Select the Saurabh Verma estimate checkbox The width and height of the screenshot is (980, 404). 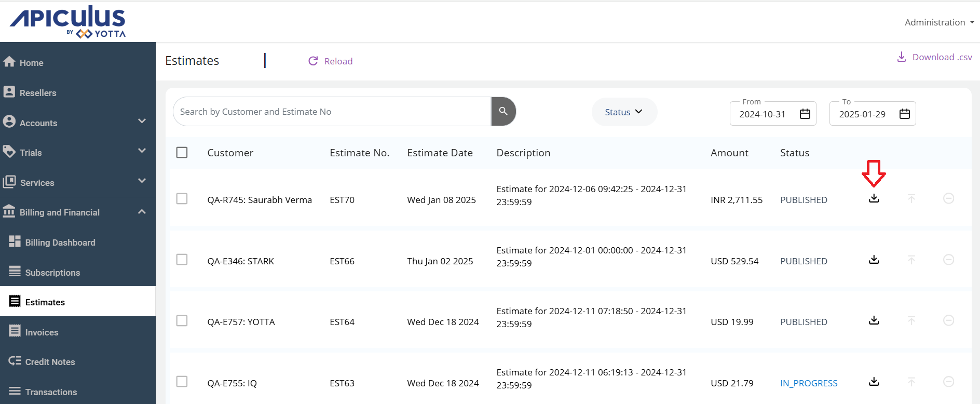pyautogui.click(x=182, y=199)
